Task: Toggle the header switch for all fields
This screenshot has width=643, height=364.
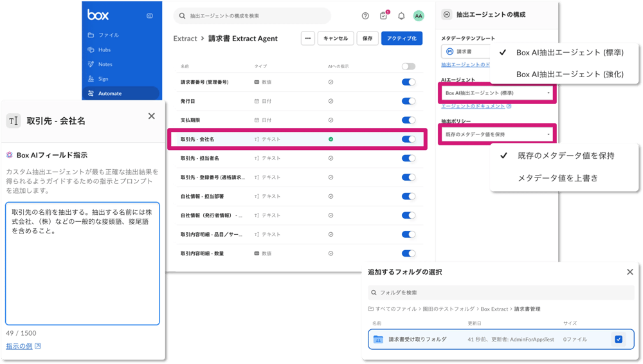Action: 408,66
